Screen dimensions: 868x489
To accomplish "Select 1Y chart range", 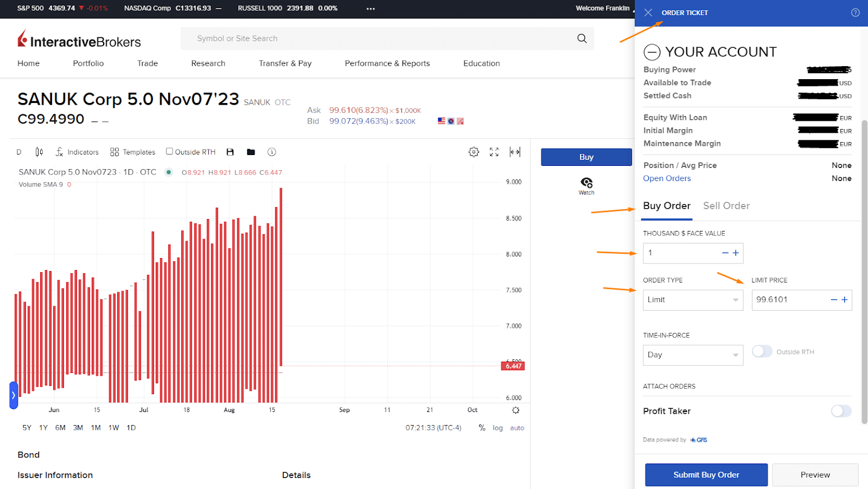I will [43, 428].
